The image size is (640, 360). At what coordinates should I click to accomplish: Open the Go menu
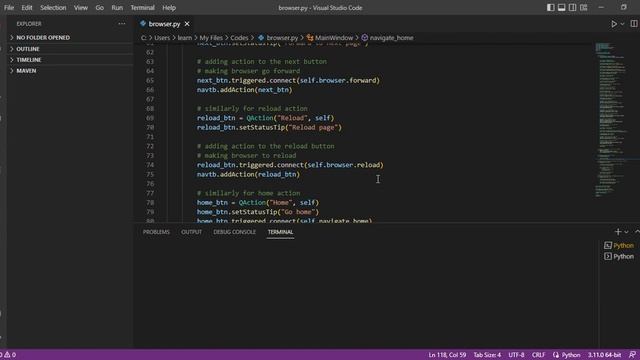pos(100,8)
